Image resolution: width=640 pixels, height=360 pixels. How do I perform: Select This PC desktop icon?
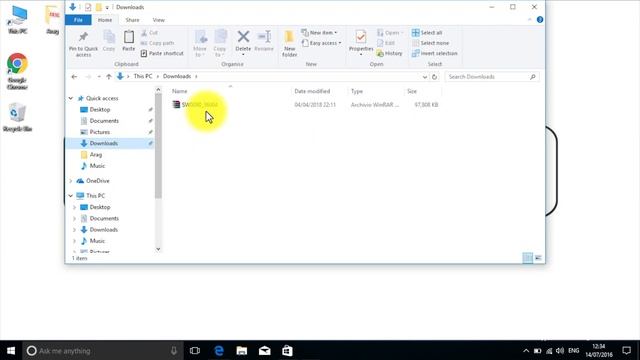pos(18,20)
